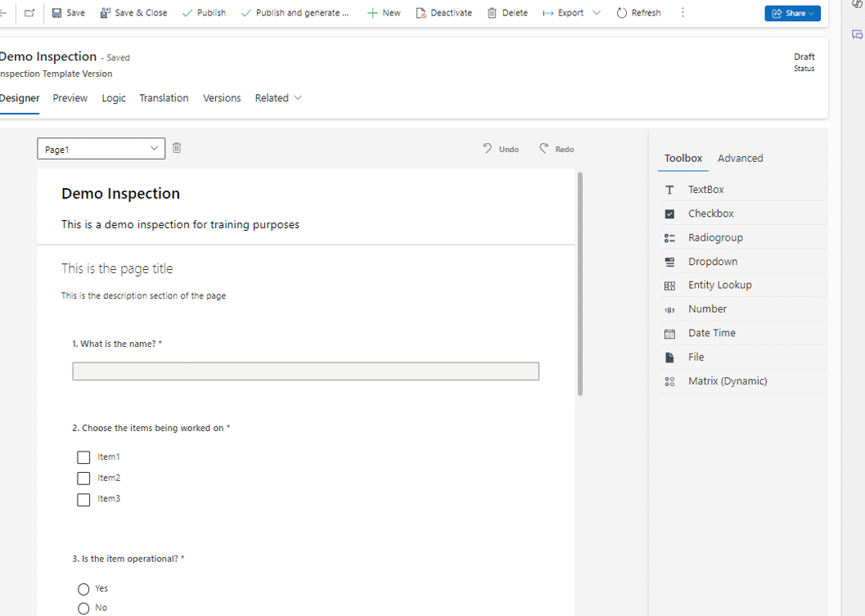
Task: Check the Item2 checkbox
Action: (83, 478)
